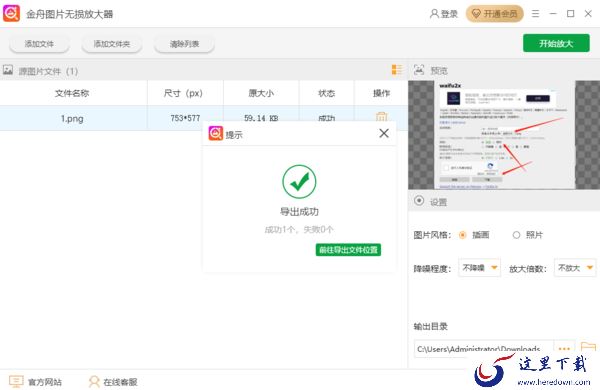Click the 原图片文件 (1) image icon

[8, 70]
